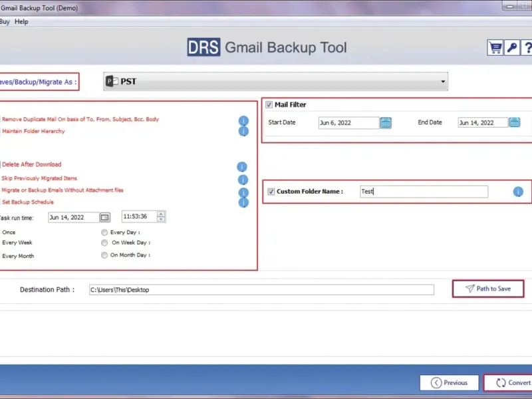The height and width of the screenshot is (399, 532).
Task: Click the Saves/Backup/Migrate As label
Action: 38,82
